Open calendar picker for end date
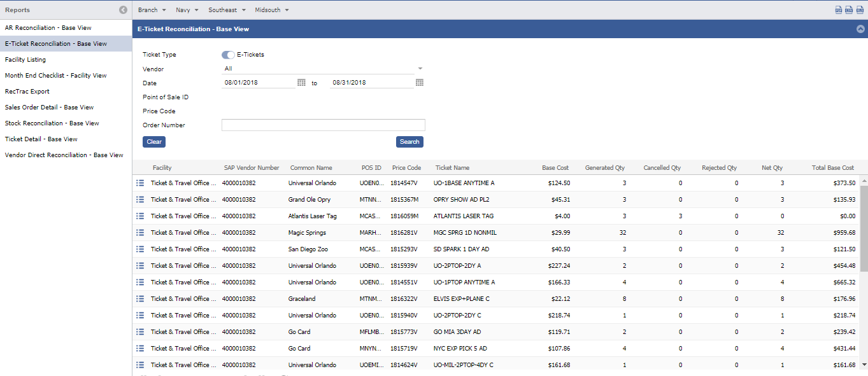This screenshot has height=376, width=868. click(x=420, y=83)
